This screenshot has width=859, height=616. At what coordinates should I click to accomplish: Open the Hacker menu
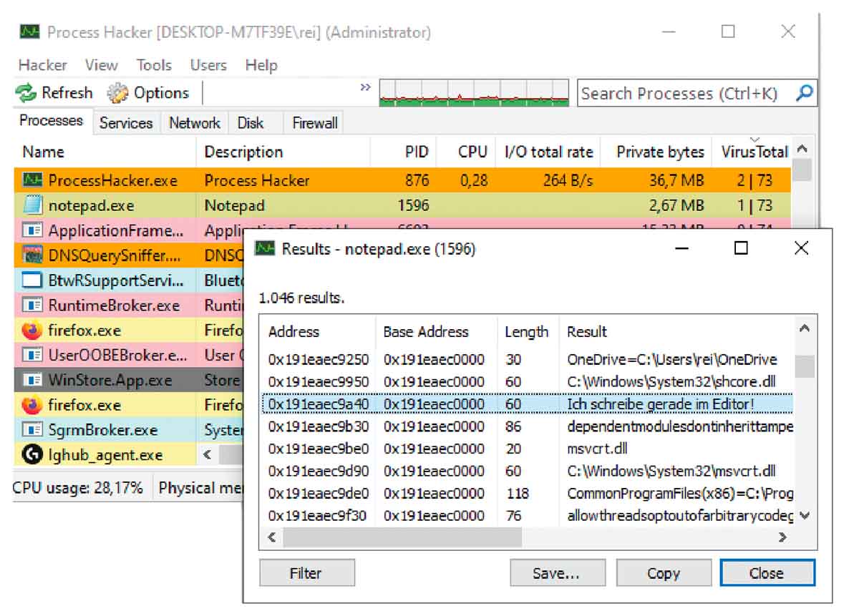(42, 65)
